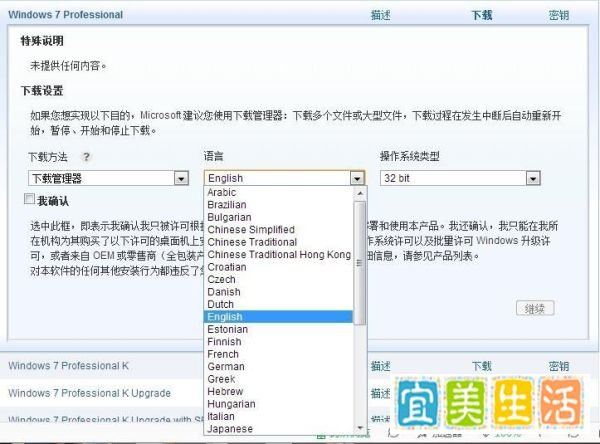Open 下载 tab for Windows 7 Professional
600x444 pixels.
tap(481, 15)
